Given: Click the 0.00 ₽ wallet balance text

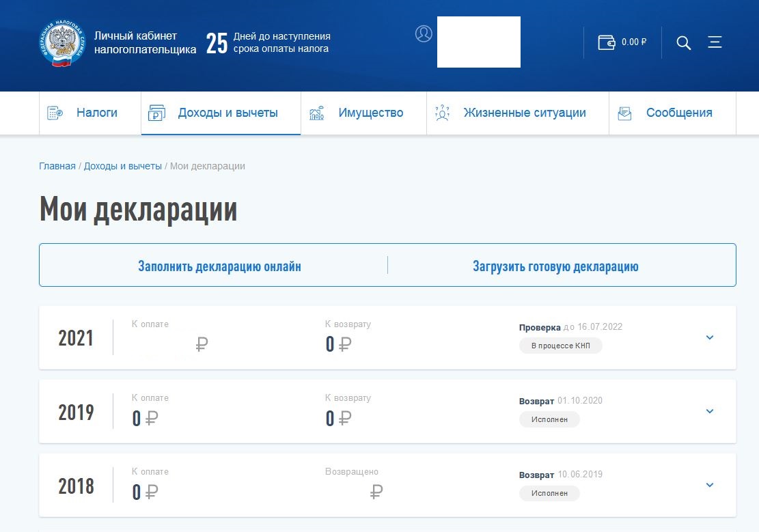Looking at the screenshot, I should tap(634, 42).
